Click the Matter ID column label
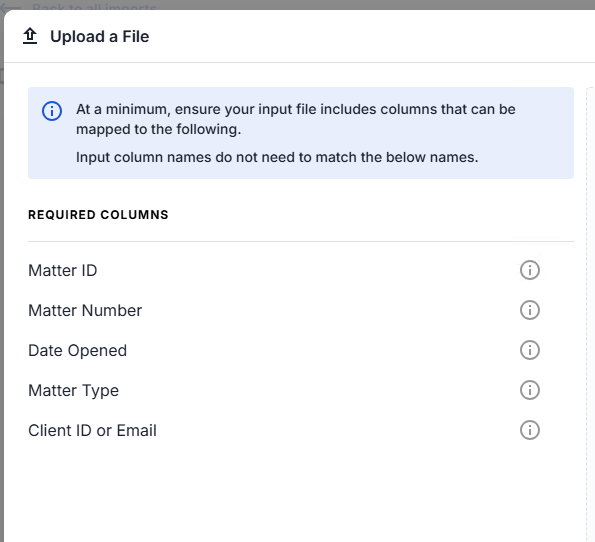This screenshot has height=542, width=595. click(x=63, y=271)
